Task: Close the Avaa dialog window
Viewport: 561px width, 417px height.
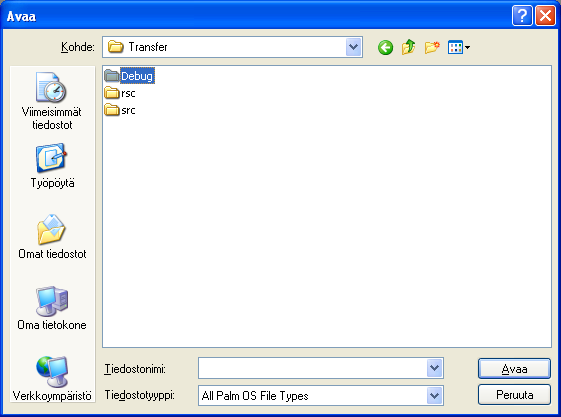Action: (x=545, y=16)
